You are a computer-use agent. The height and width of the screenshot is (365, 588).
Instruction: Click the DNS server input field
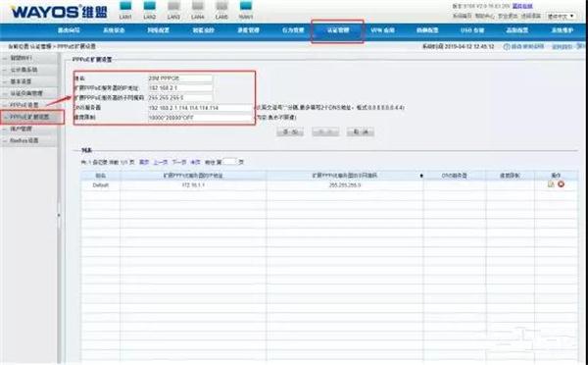tap(200, 108)
